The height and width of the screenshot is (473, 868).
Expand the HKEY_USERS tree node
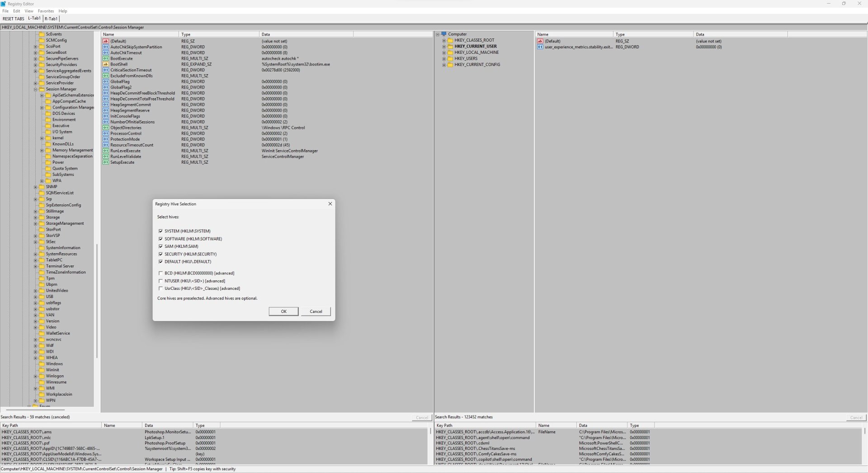click(x=444, y=58)
